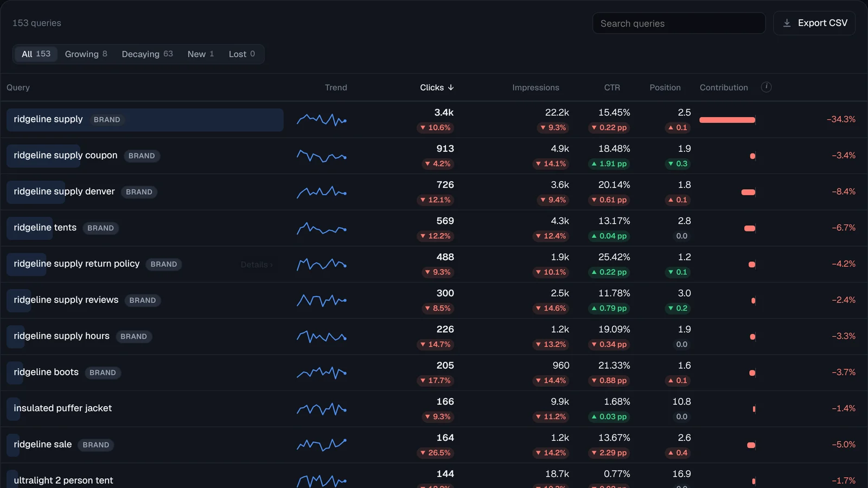Click the 26.5% clicks drop badge
Image resolution: width=868 pixels, height=488 pixels.
coord(435,453)
